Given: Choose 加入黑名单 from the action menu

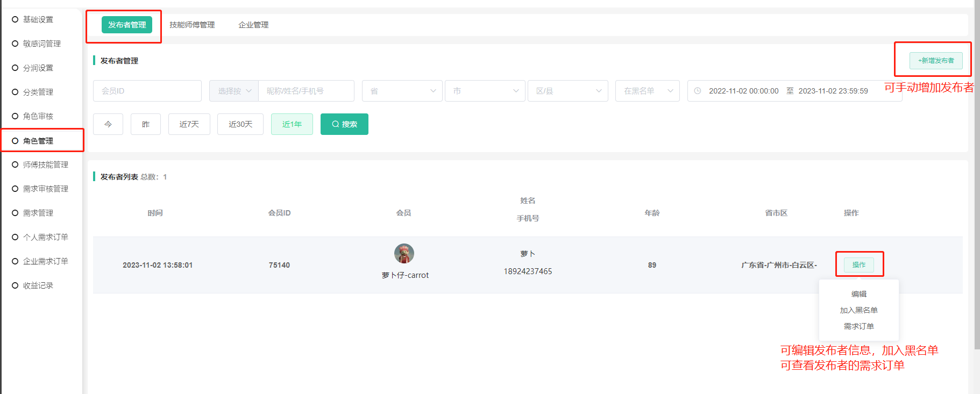Looking at the screenshot, I should (859, 310).
